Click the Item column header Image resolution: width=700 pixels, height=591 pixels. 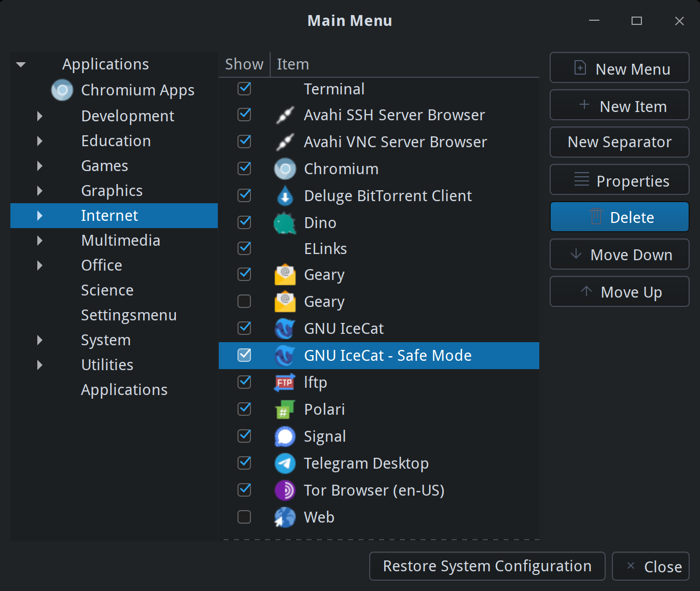405,64
